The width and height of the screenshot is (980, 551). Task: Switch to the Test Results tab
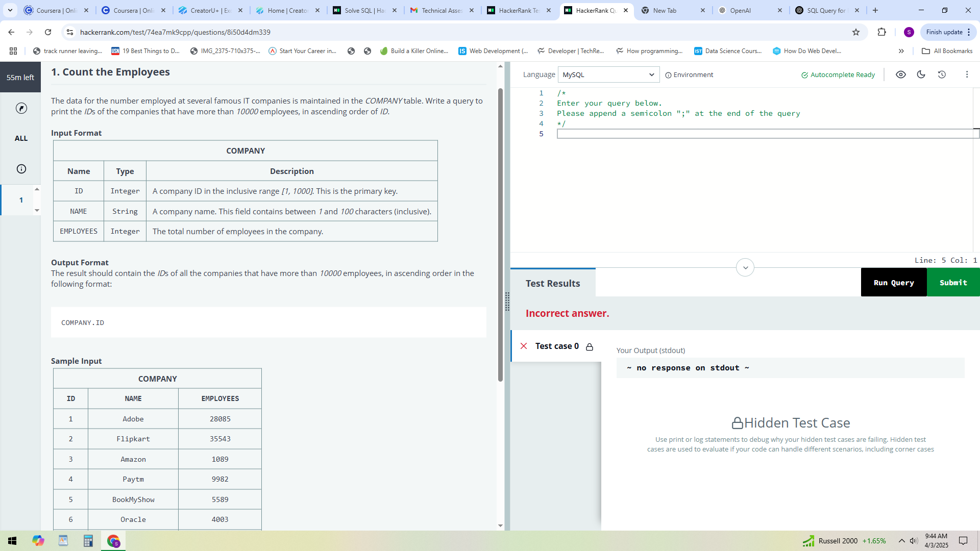[552, 283]
